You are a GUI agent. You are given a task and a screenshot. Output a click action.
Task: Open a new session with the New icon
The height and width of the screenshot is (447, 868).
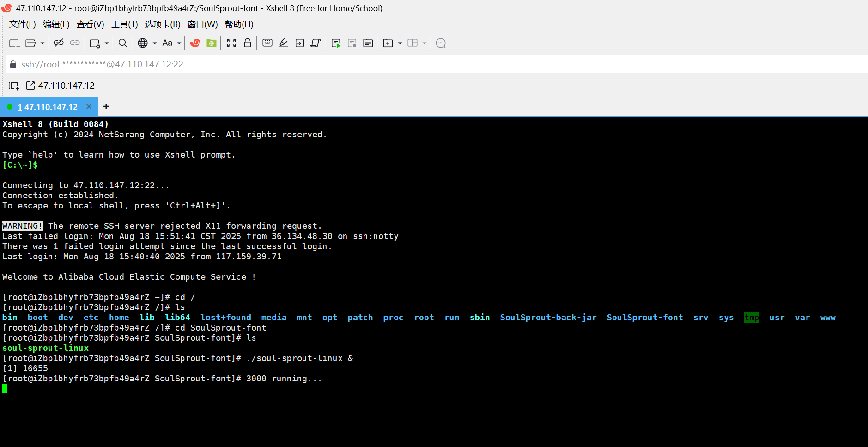pyautogui.click(x=14, y=43)
